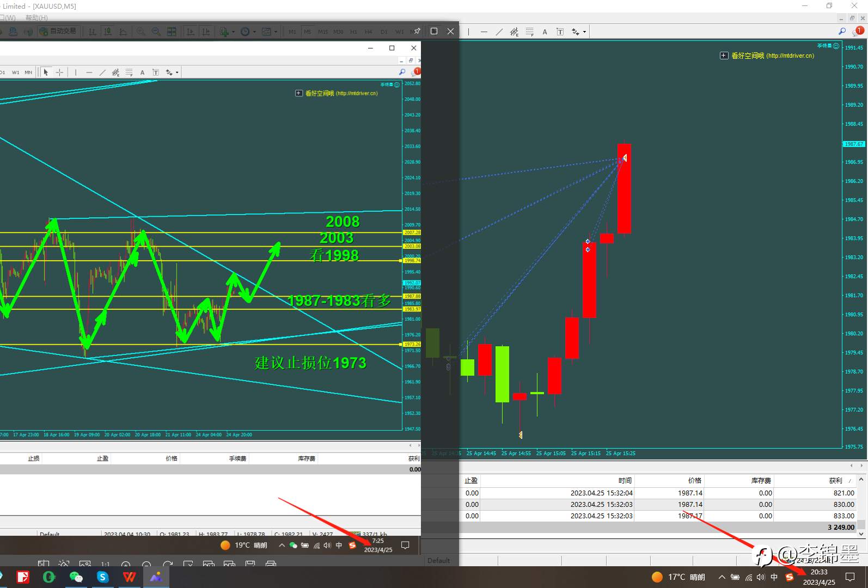Select trade row with profit 833.00

tap(658, 516)
